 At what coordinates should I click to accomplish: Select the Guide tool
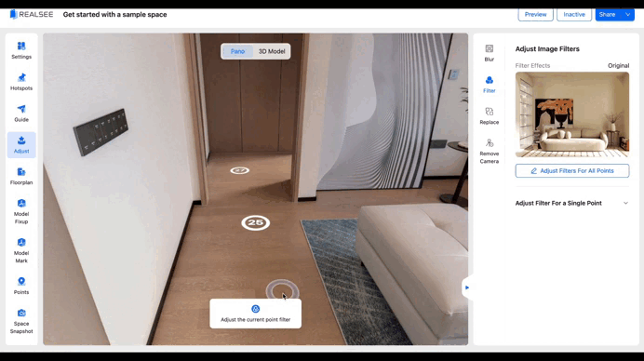point(21,114)
